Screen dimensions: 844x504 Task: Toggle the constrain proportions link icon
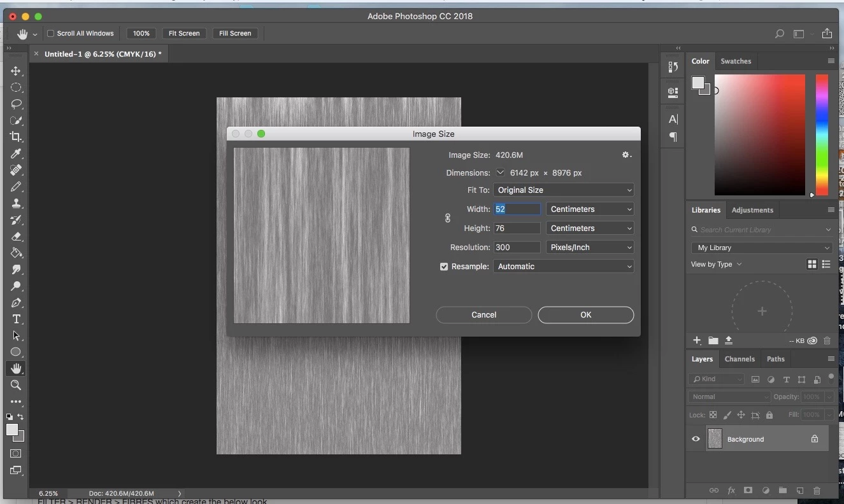(x=447, y=218)
